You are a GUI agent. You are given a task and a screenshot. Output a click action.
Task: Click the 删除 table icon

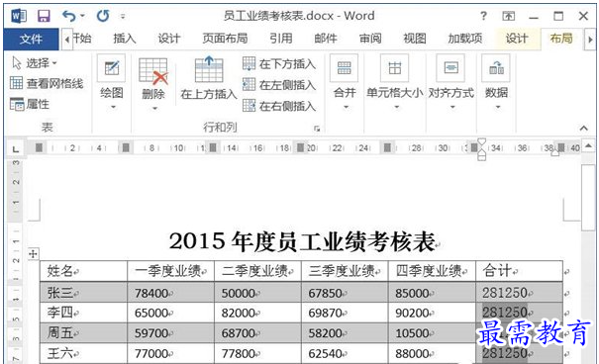tap(153, 70)
